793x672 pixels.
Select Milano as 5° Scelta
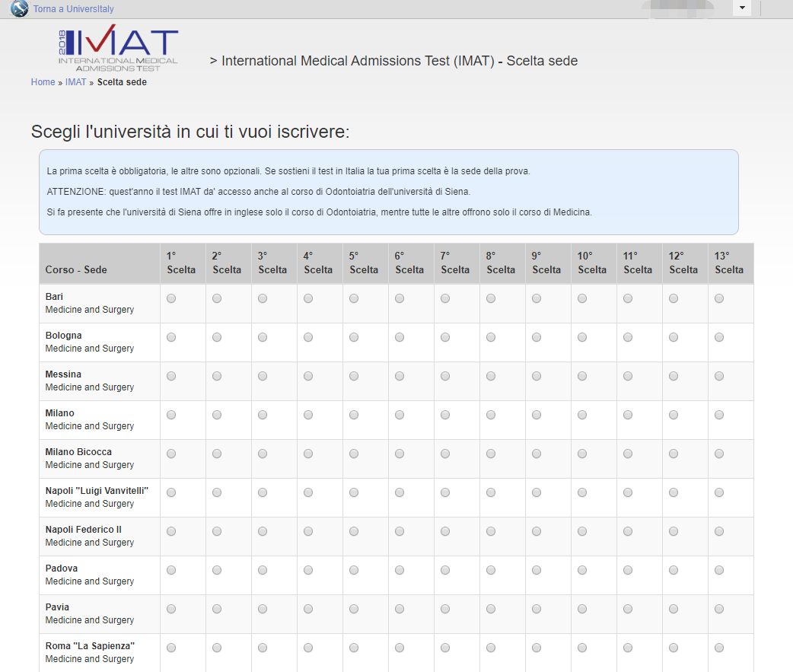point(354,415)
